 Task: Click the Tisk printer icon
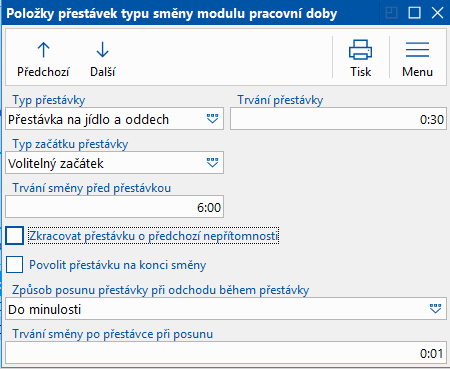360,50
